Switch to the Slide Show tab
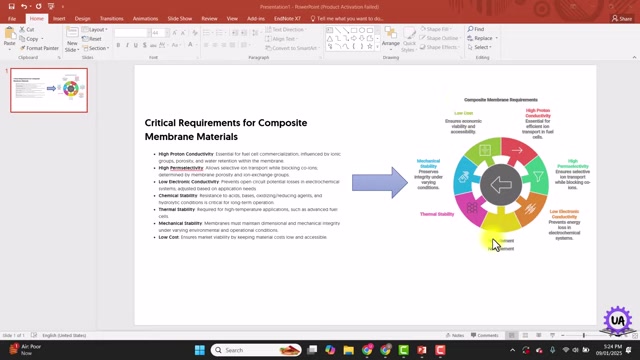 (x=180, y=19)
